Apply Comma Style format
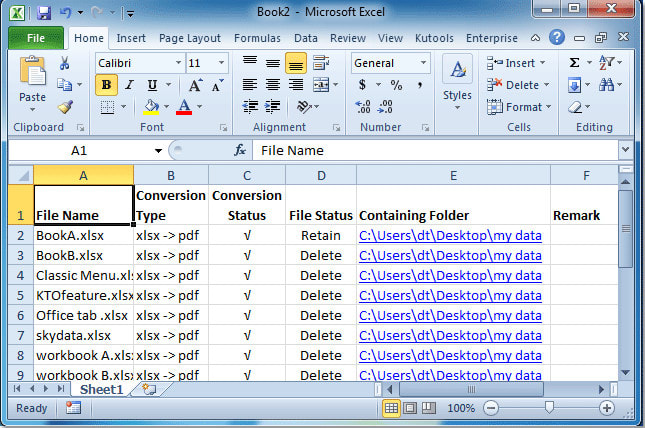Screen dimensions: 645x428 [x=420, y=85]
